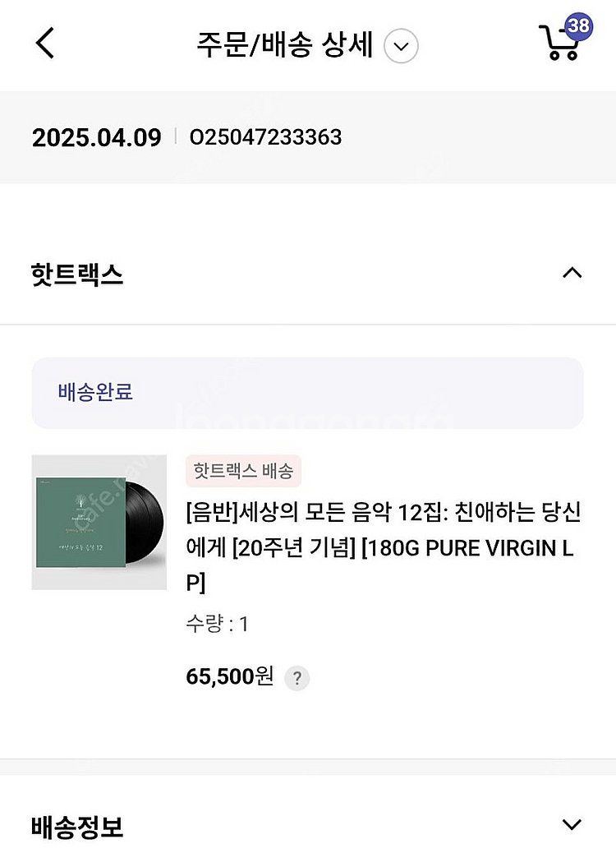Viewport: 616px width, 853px height.
Task: Click the 65,500원 price text
Action: 229,677
